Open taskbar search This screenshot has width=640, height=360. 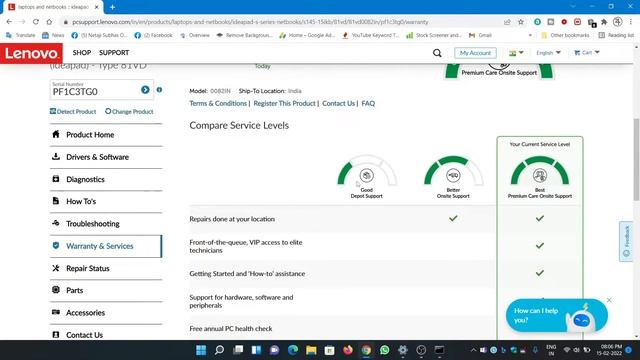[x=219, y=350]
